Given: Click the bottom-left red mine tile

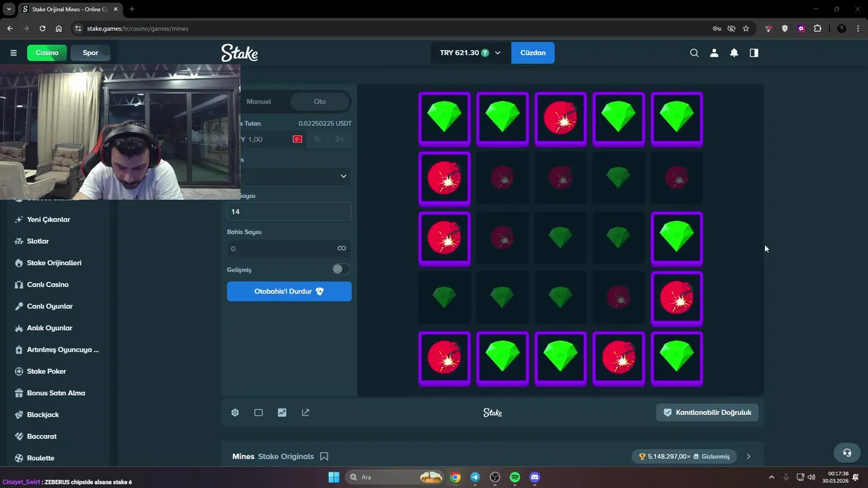Looking at the screenshot, I should [444, 358].
